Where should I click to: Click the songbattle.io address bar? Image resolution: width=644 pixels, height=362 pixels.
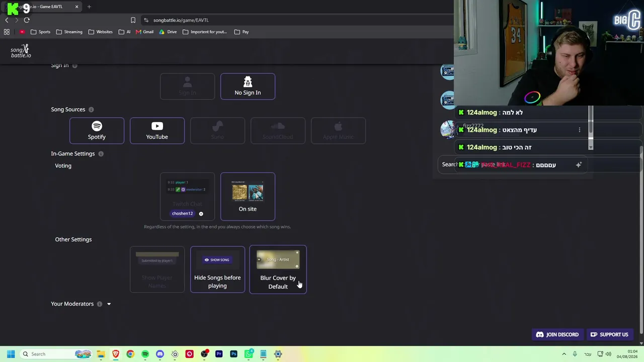(297, 20)
